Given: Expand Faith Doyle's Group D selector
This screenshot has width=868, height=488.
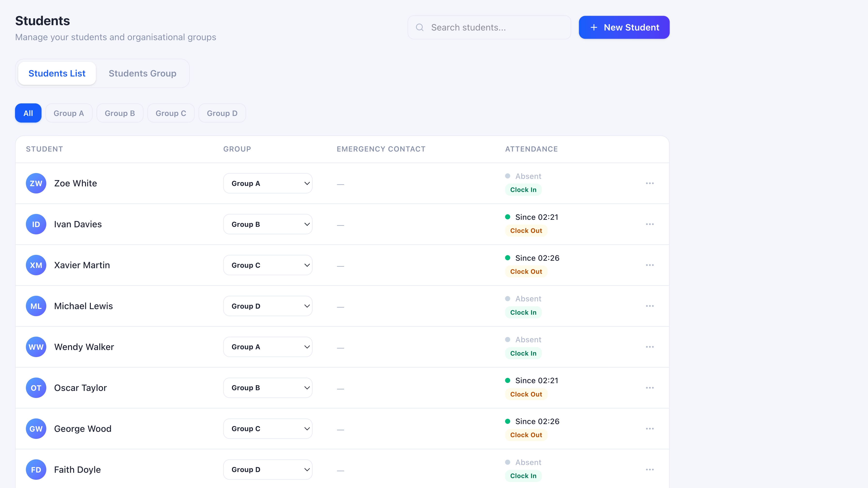Looking at the screenshot, I should click(268, 469).
